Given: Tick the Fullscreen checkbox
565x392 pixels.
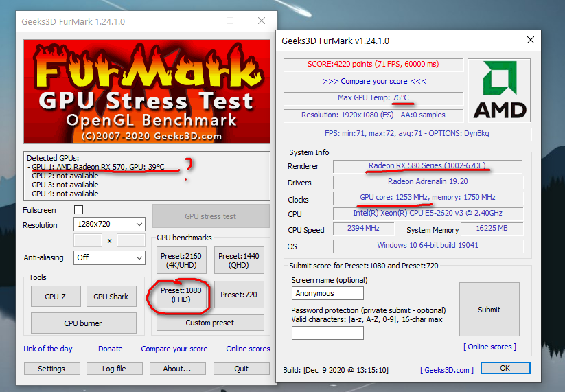Looking at the screenshot, I should coord(78,209).
